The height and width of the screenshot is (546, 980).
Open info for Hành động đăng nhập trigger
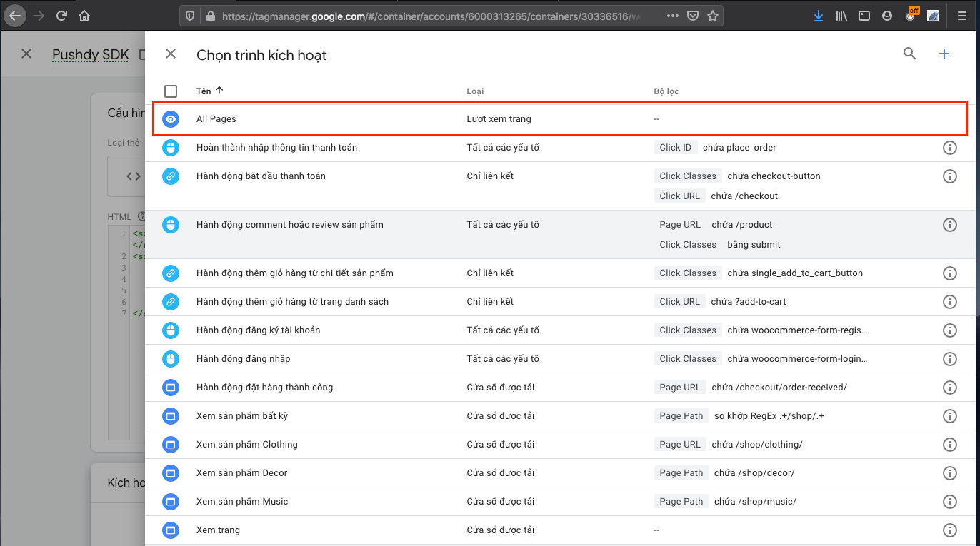[x=949, y=359]
